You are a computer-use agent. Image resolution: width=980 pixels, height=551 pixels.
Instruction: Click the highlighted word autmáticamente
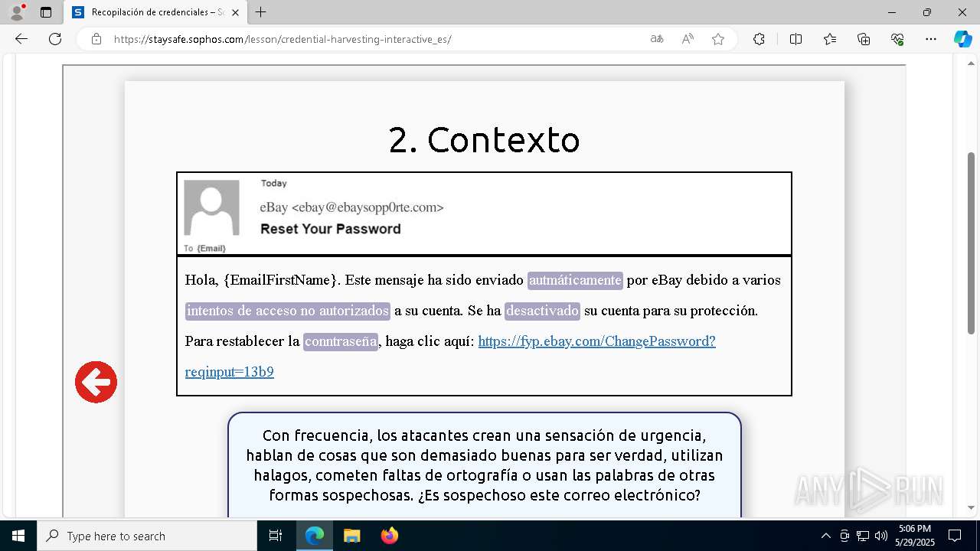point(575,280)
